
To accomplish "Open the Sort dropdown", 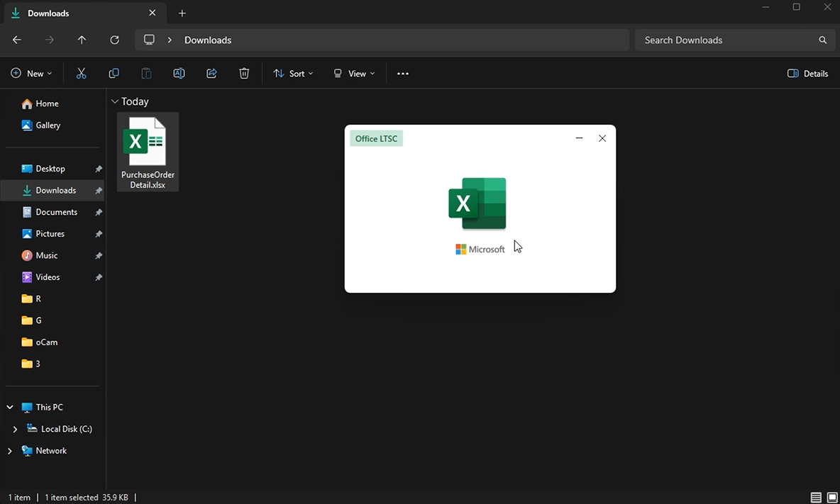I will point(293,74).
